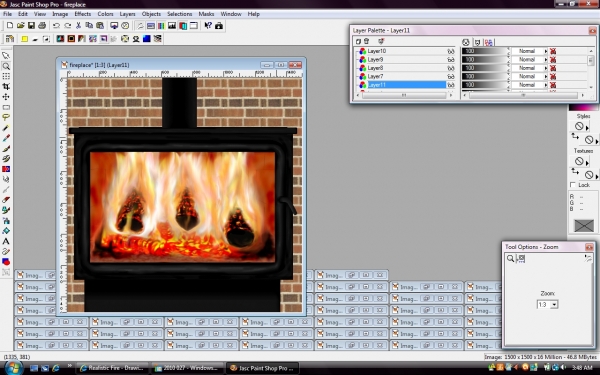Image resolution: width=600 pixels, height=375 pixels.
Task: Select the Mover tool
Action: pyautogui.click(x=6, y=97)
